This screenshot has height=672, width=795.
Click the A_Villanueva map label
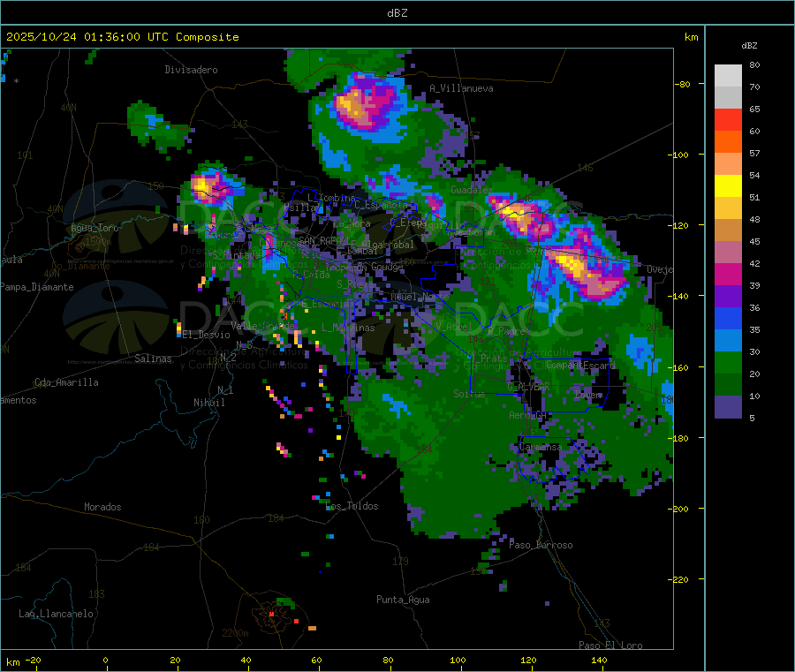(x=461, y=88)
